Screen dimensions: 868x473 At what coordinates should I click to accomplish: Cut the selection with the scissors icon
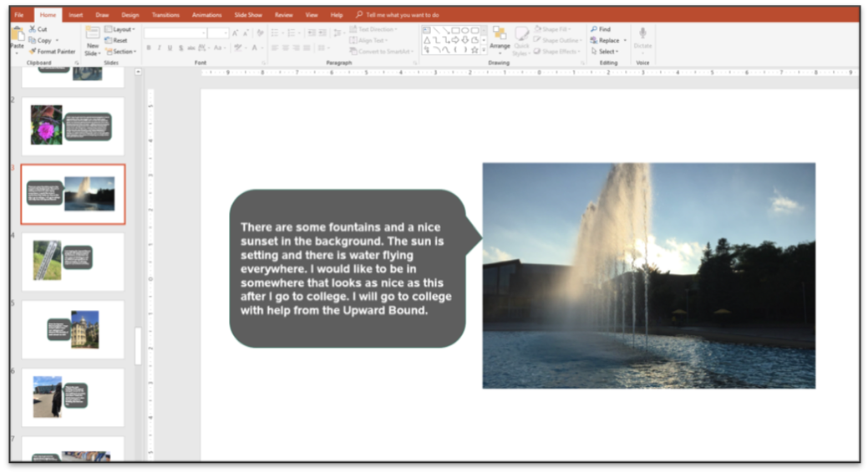38,28
